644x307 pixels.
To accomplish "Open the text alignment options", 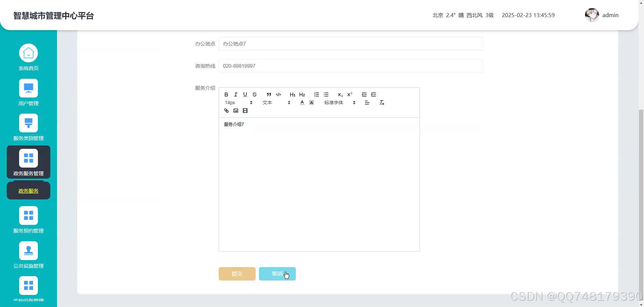I will click(367, 103).
